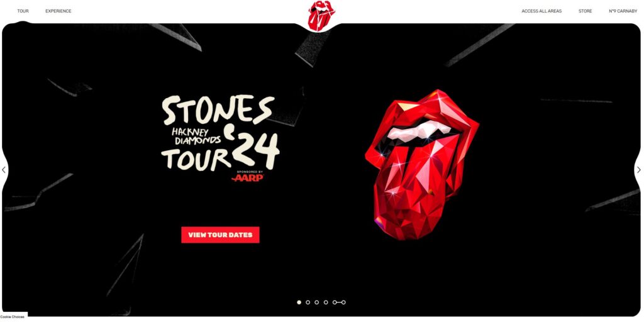
Task: Select the first filled carousel dot
Action: click(299, 303)
